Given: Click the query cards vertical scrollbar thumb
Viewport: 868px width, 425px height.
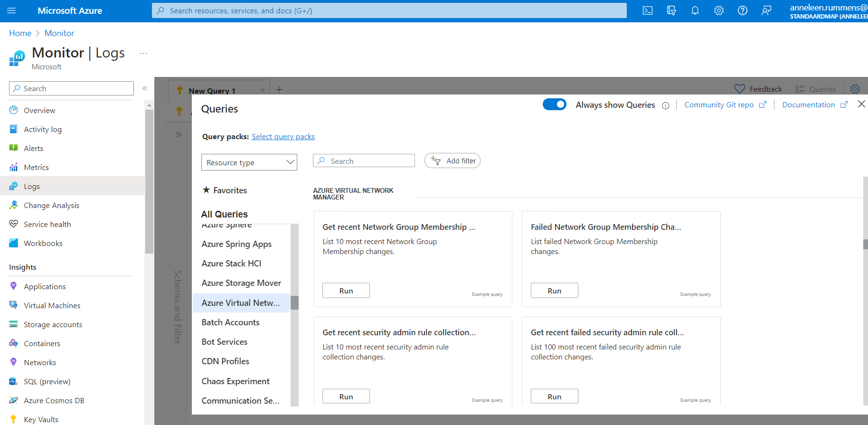Looking at the screenshot, I should (x=865, y=244).
